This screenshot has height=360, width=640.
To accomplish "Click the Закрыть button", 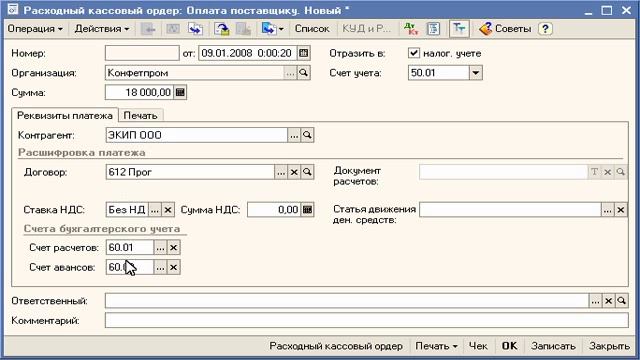I will 609,346.
